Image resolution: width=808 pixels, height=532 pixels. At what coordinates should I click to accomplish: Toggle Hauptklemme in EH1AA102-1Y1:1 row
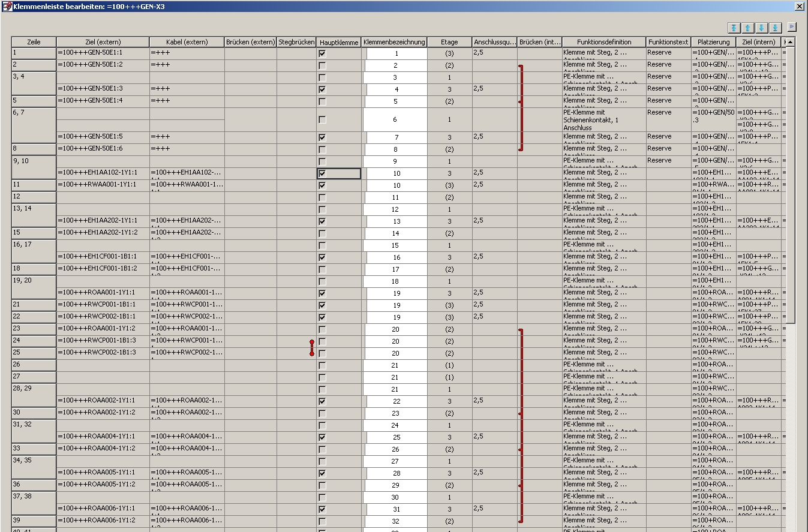tap(322, 174)
